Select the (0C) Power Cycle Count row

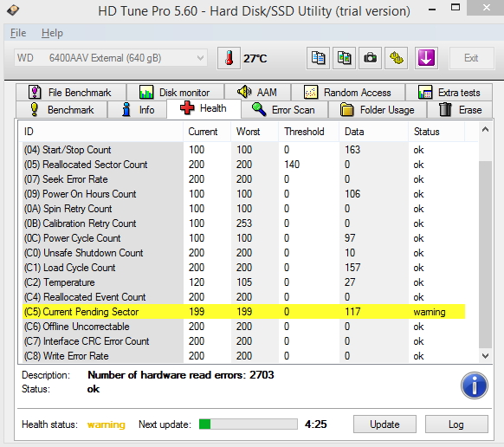(243, 238)
